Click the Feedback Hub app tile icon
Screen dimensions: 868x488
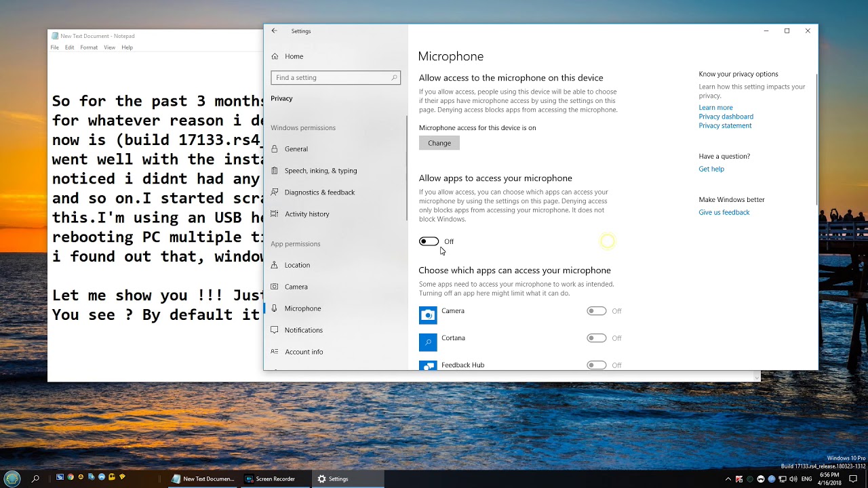click(428, 365)
